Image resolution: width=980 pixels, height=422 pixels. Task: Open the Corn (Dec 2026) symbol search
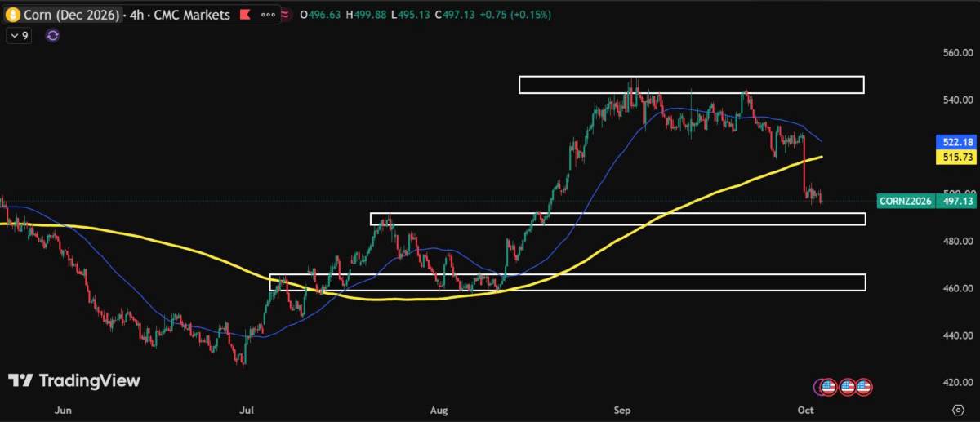coord(71,15)
